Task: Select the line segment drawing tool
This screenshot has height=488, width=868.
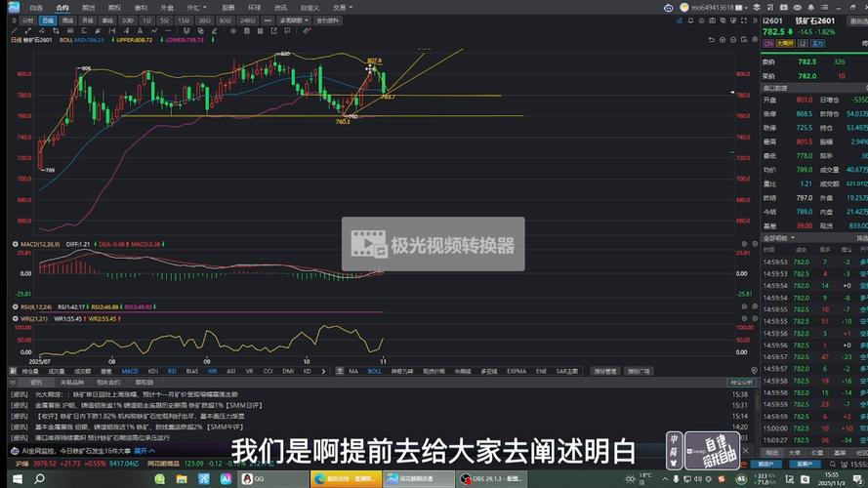Action: pos(28,31)
